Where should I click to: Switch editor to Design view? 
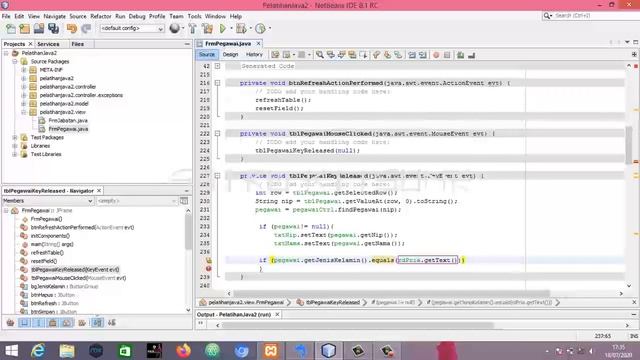point(230,55)
